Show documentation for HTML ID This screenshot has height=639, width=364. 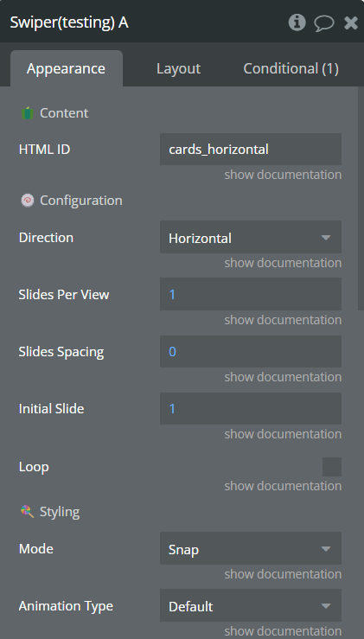click(x=283, y=175)
